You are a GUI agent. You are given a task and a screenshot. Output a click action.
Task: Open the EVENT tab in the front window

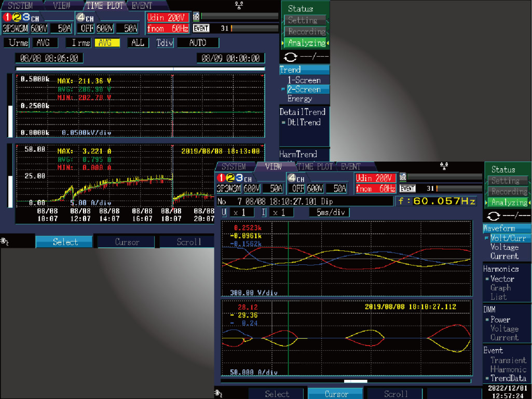pos(350,166)
